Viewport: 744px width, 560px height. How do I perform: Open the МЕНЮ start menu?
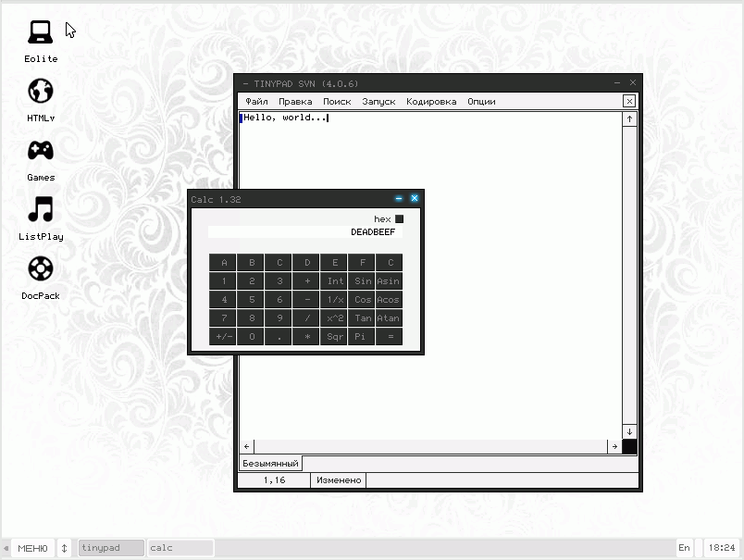32,548
